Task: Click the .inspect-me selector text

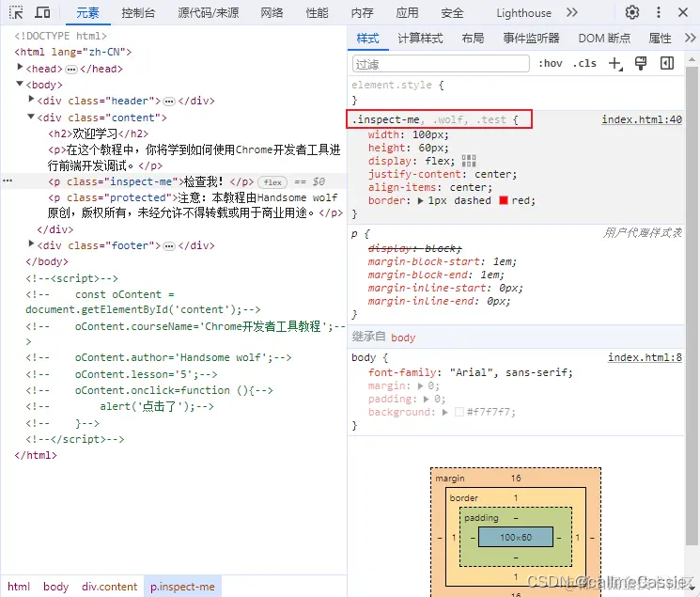Action: coord(386,119)
